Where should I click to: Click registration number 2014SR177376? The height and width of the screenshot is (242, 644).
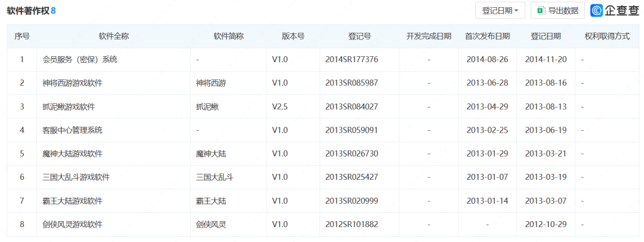tap(352, 60)
